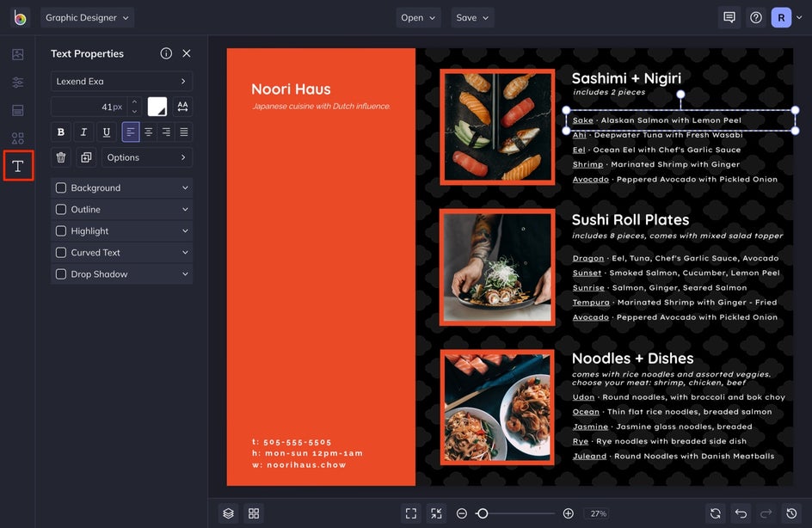
Task: Select the Text tool in sidebar
Action: [18, 166]
